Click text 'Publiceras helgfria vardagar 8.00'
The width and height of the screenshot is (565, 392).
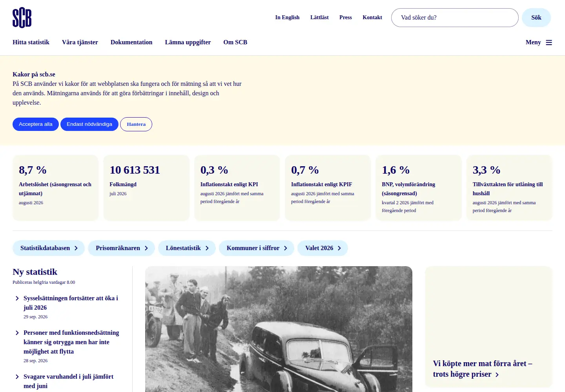(44, 282)
